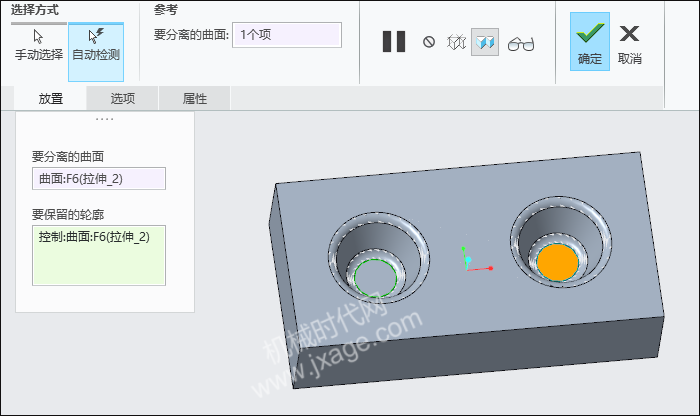Enable the unattached wireframe preview icon
This screenshot has height=416, width=700.
(x=457, y=42)
